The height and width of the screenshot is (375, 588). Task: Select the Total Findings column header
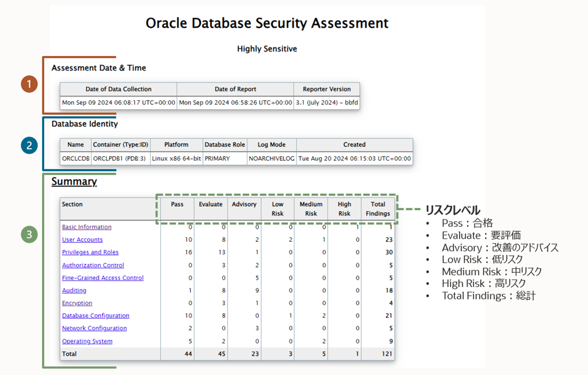[x=378, y=209]
